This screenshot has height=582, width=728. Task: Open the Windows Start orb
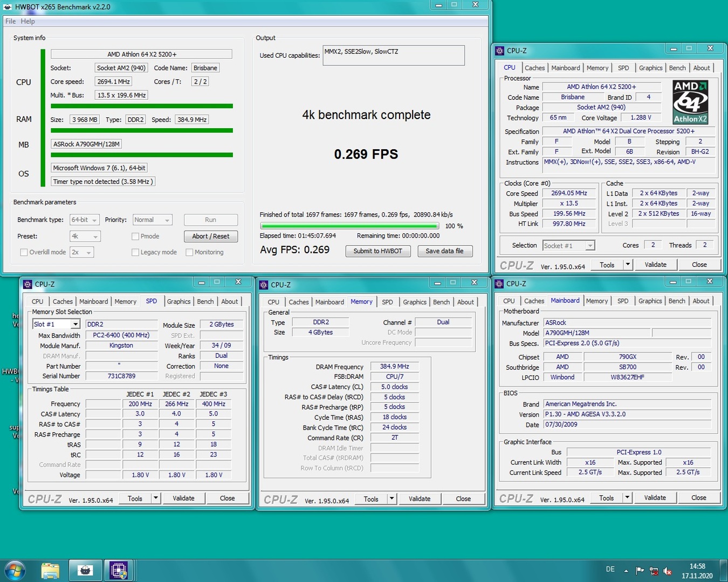point(15,571)
